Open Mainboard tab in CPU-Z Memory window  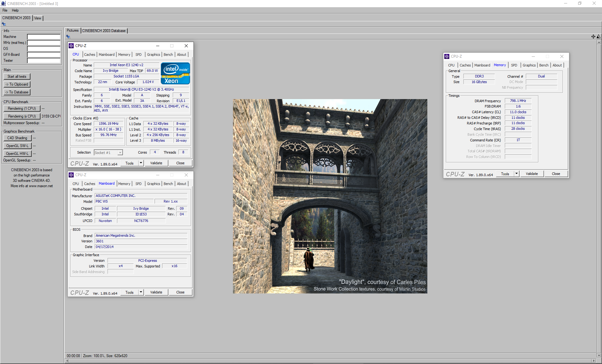point(482,65)
